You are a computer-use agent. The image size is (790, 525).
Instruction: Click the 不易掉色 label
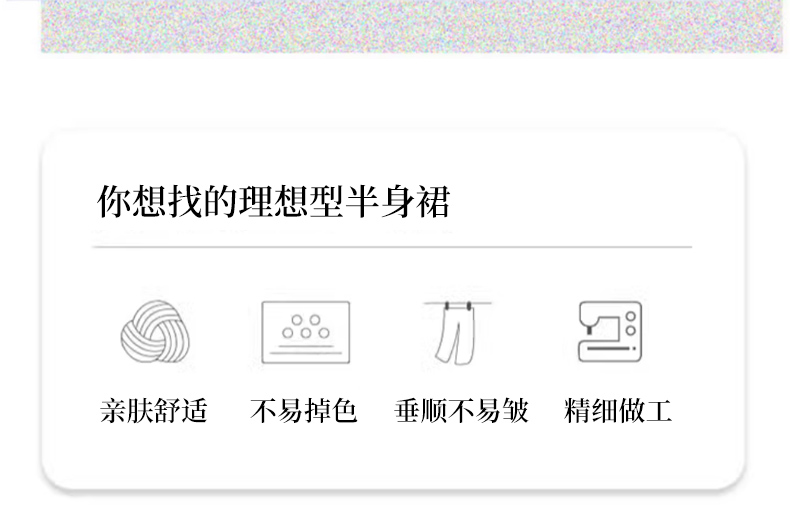tap(304, 410)
